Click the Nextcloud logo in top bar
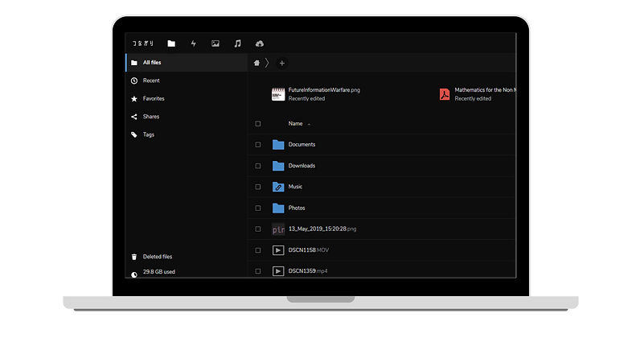 143,43
